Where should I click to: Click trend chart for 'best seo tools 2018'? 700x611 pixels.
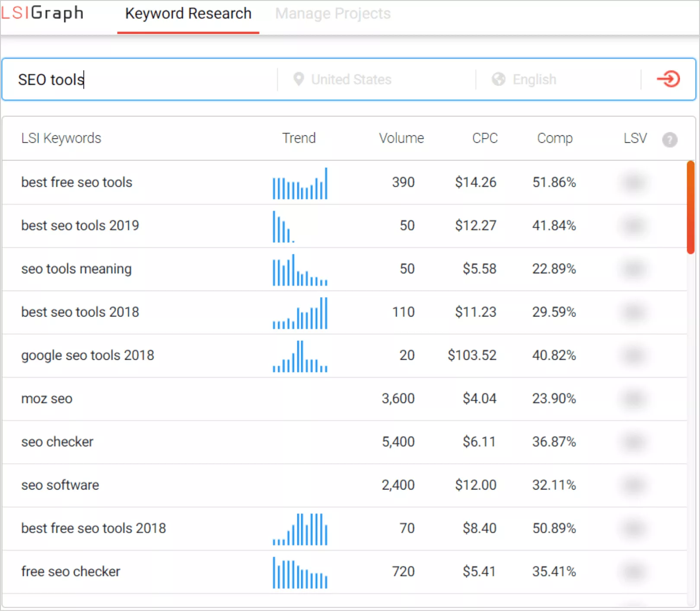point(300,313)
